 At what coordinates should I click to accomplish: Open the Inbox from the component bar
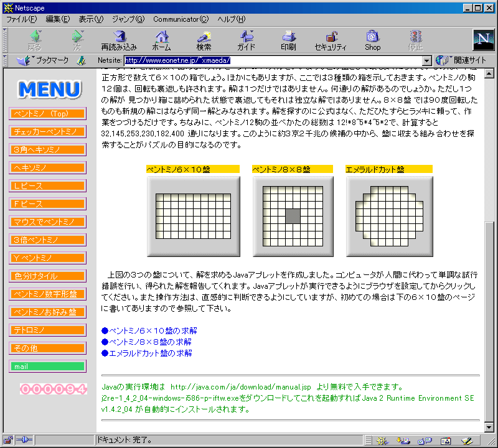(x=403, y=441)
